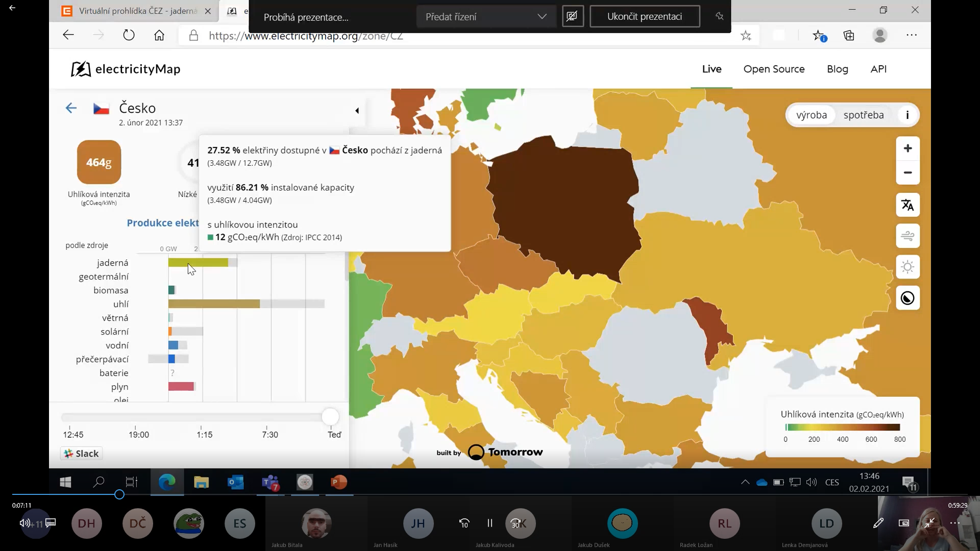
Task: Exit fullscreen with the collapse arrows icon
Action: point(929,523)
